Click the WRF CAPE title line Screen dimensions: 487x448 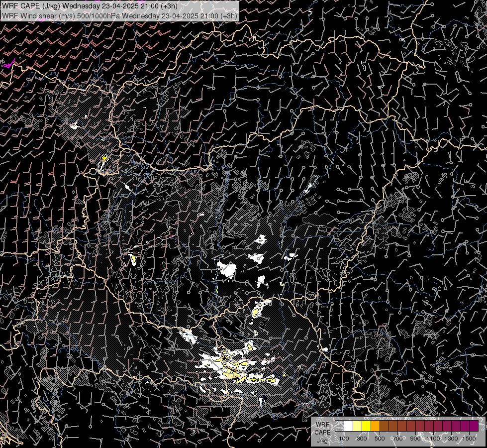[90, 6]
